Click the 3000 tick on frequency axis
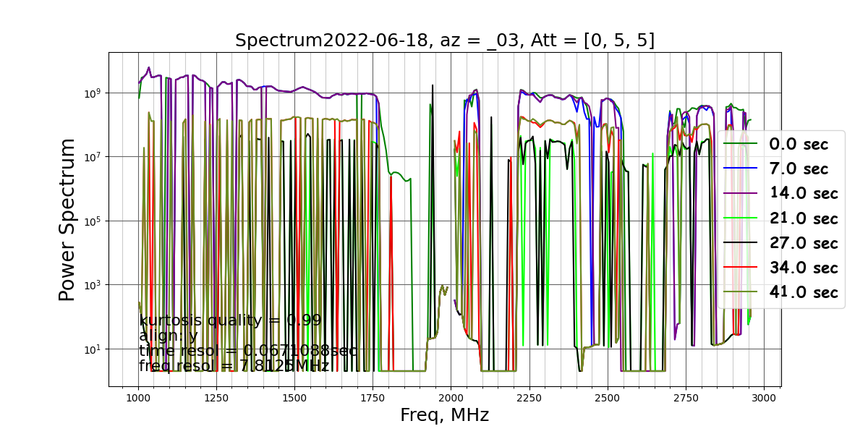 (x=764, y=398)
